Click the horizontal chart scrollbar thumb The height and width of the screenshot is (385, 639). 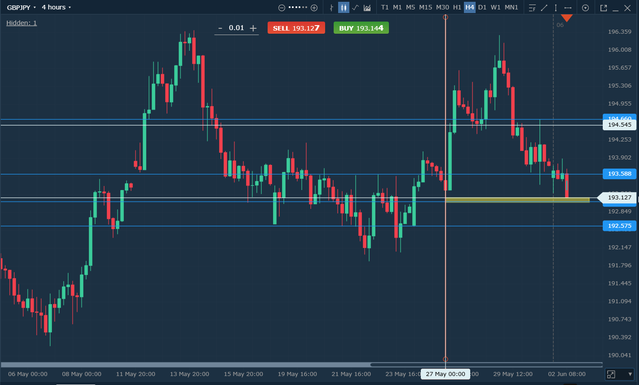(x=486, y=365)
